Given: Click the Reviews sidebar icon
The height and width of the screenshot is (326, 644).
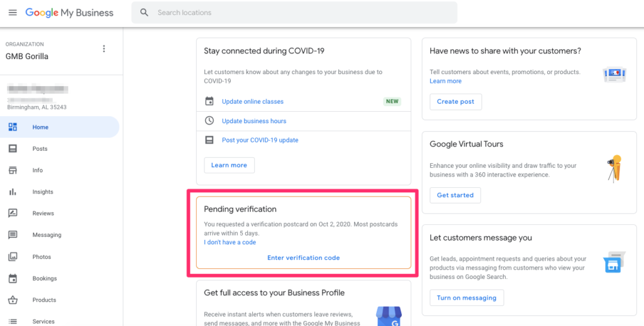Looking at the screenshot, I should pyautogui.click(x=13, y=213).
